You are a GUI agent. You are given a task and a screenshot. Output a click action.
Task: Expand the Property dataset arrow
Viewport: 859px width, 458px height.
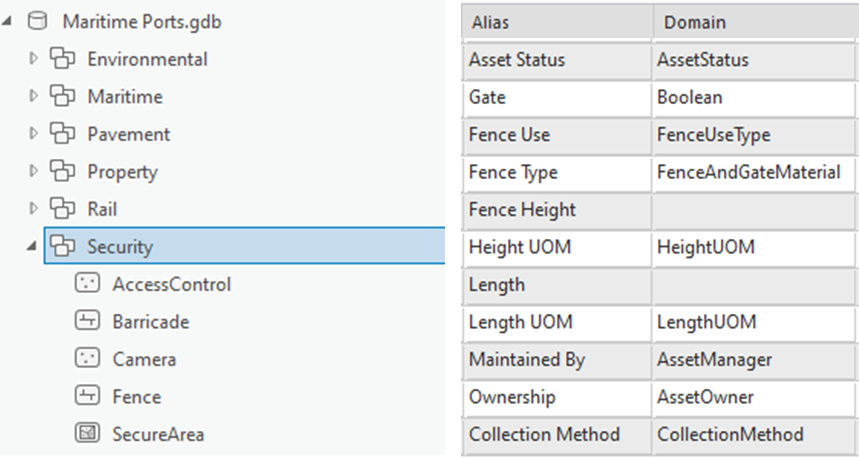click(x=33, y=172)
